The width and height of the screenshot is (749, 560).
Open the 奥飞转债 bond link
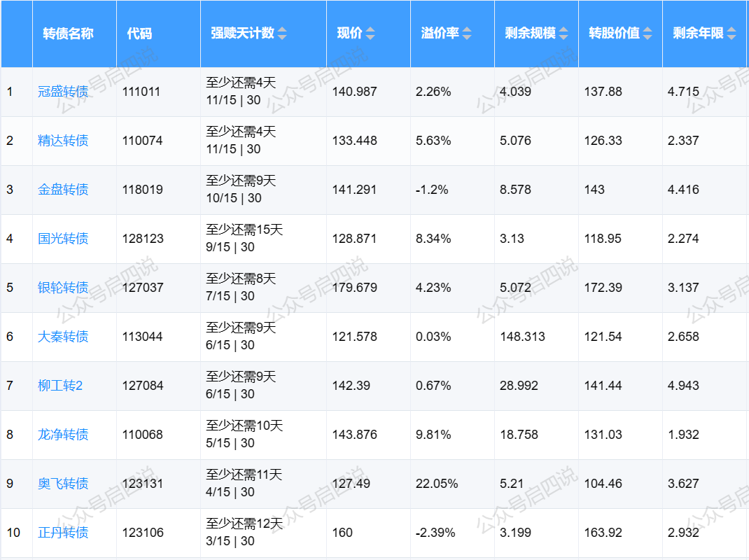click(x=63, y=484)
